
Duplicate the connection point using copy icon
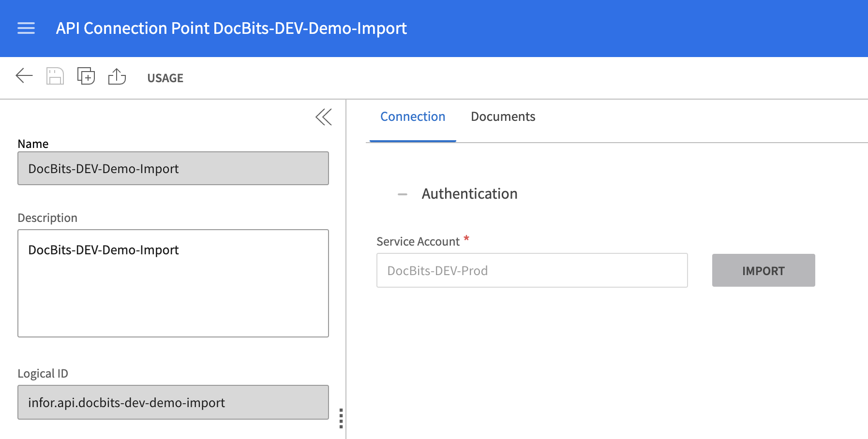(x=86, y=76)
